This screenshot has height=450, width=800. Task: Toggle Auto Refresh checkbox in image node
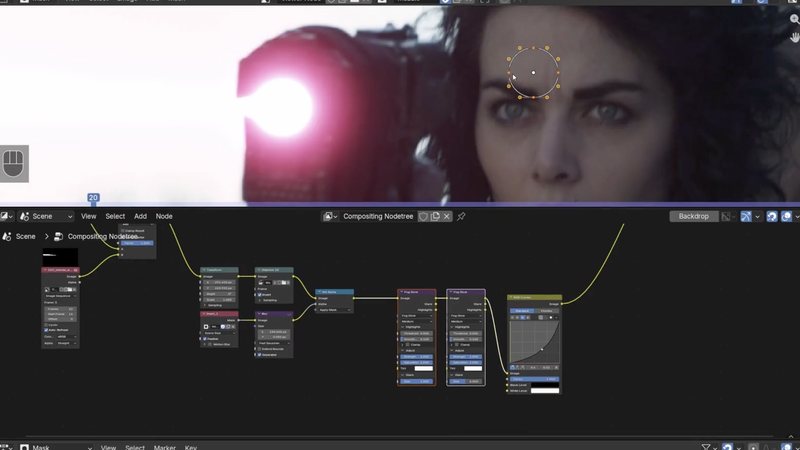coord(46,330)
